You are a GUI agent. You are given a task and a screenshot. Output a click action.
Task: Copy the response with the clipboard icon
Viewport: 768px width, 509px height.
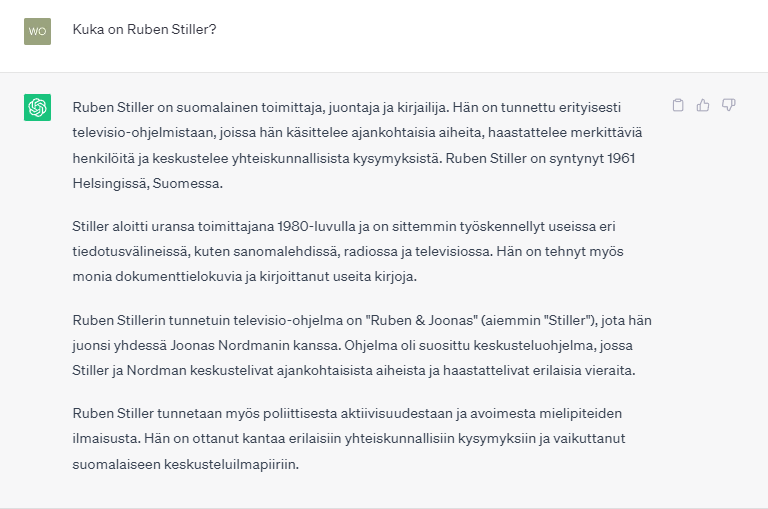[678, 105]
